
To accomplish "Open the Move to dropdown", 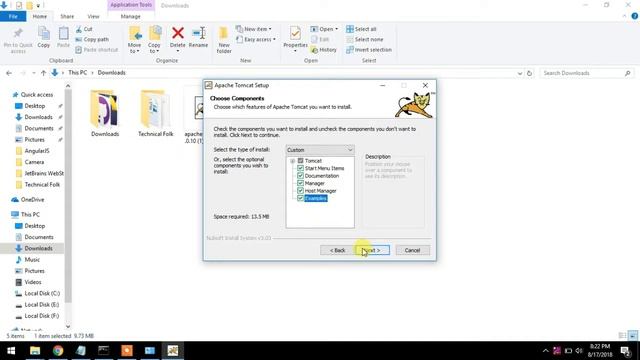I will tap(134, 40).
